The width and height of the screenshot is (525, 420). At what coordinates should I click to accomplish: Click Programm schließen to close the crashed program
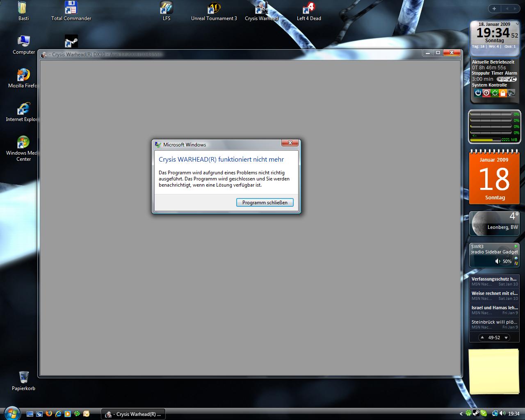265,202
